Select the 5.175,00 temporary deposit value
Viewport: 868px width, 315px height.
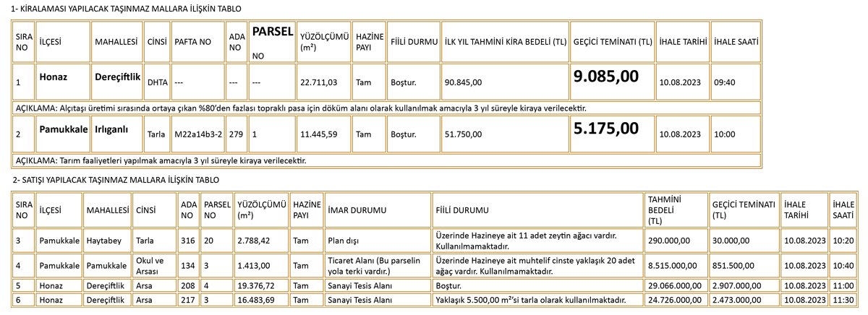[605, 129]
